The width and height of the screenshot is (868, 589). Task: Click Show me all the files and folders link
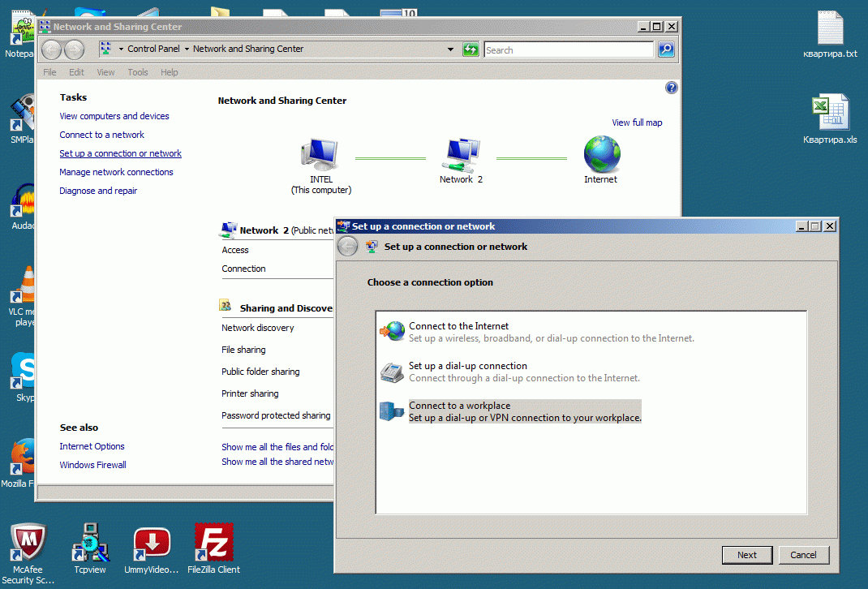[277, 447]
